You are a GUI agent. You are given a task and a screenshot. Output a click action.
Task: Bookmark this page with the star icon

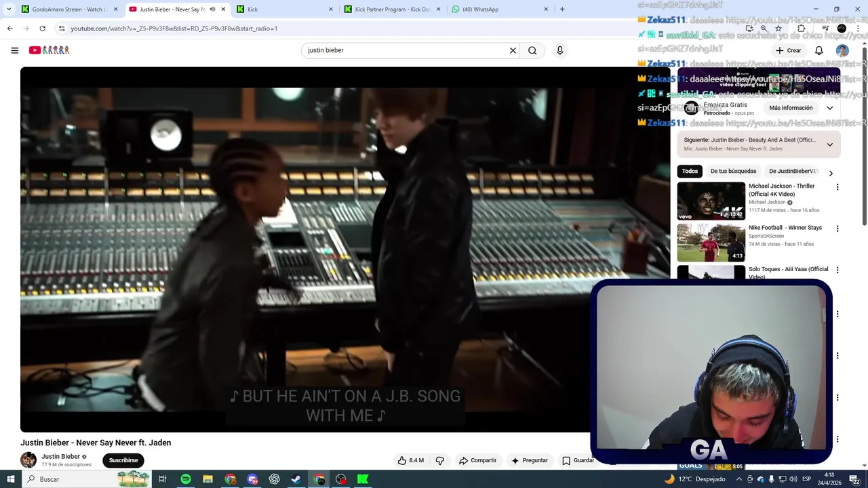pyautogui.click(x=778, y=28)
